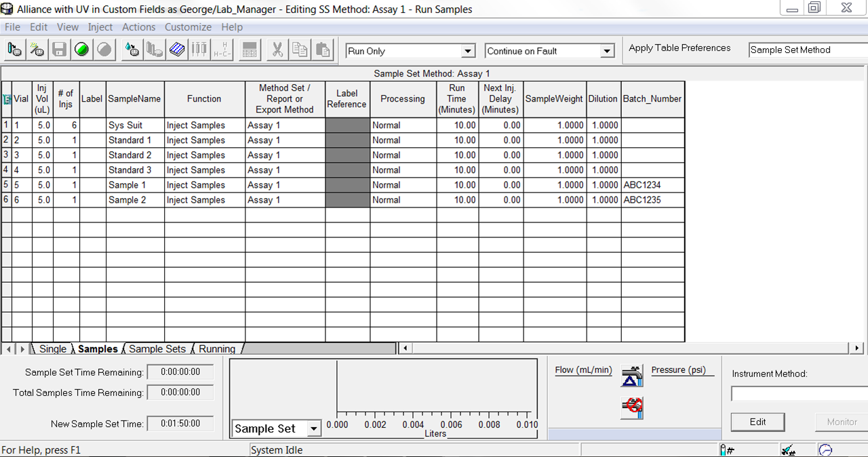Click the crossed-out faucet stop flow icon
Viewport: 868px width, 457px height.
(632, 408)
